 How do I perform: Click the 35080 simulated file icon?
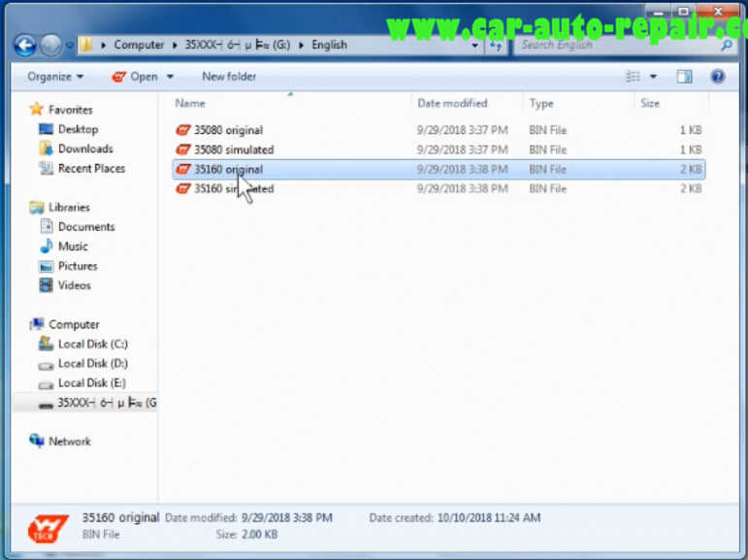183,149
